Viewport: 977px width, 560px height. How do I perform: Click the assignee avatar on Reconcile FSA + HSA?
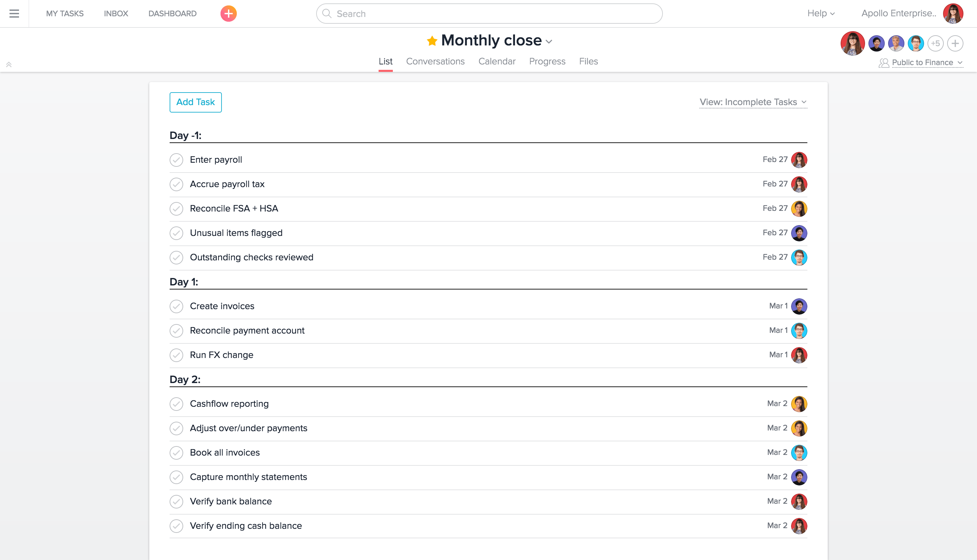coord(799,208)
